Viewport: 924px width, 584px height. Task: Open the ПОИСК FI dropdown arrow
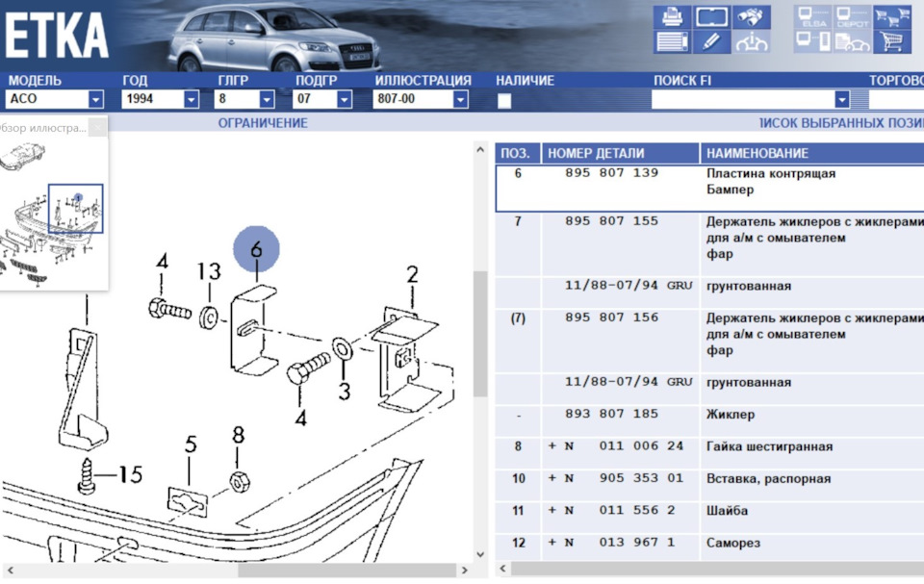(x=842, y=100)
